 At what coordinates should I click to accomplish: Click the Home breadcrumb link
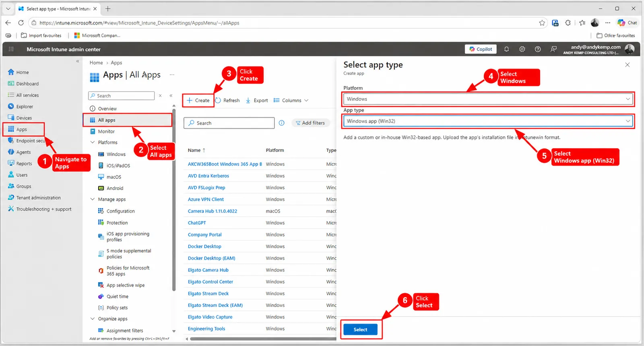96,63
